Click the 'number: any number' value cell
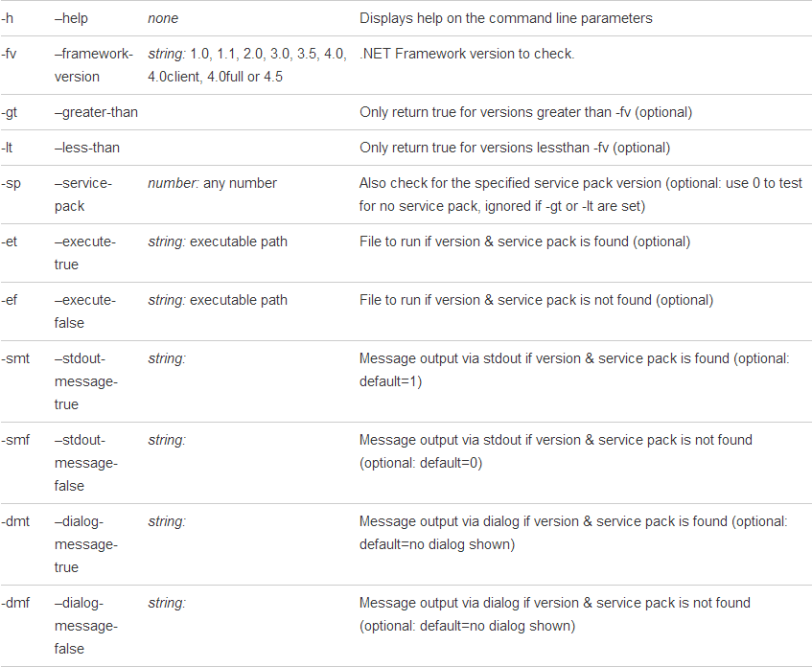Viewport: 812px width, 667px height. pyautogui.click(x=212, y=183)
